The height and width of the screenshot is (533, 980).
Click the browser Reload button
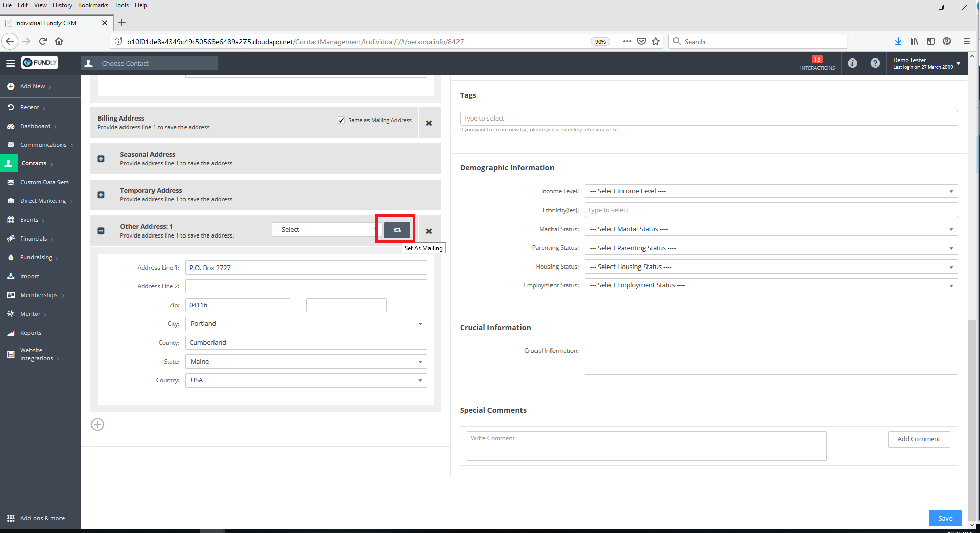[x=43, y=42]
